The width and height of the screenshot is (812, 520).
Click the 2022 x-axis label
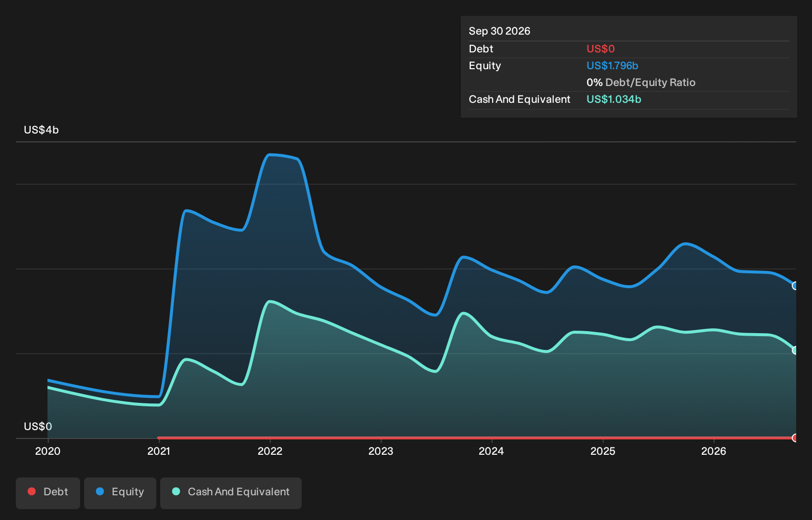[270, 451]
